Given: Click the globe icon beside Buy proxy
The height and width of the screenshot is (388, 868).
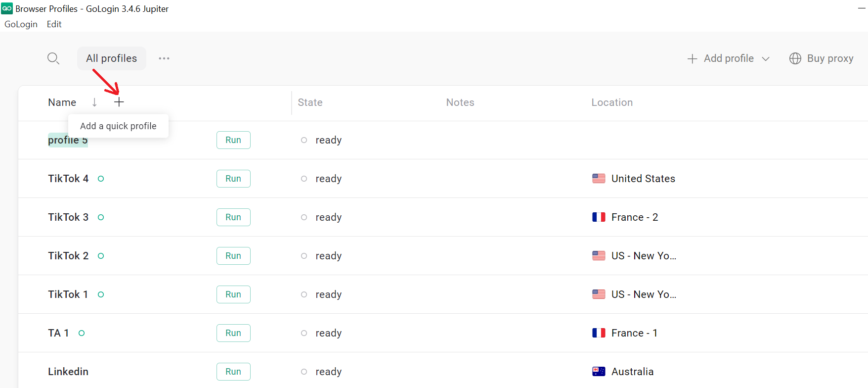Looking at the screenshot, I should click(795, 58).
